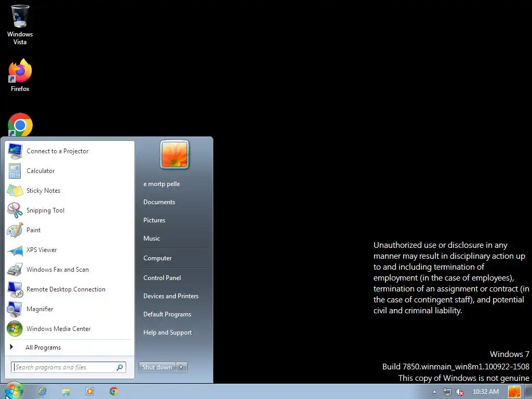Open Pictures from the Start menu
532x399 pixels.
pyautogui.click(x=154, y=220)
